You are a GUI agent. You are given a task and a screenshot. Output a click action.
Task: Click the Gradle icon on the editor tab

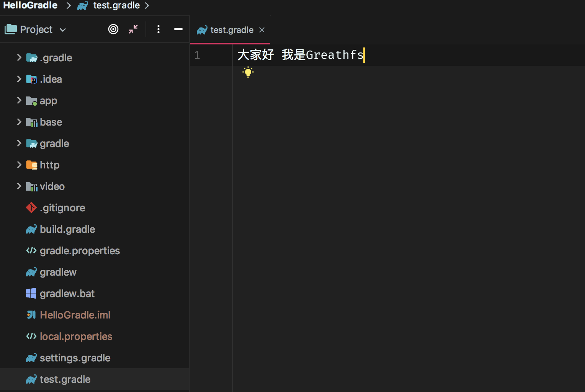click(x=202, y=30)
